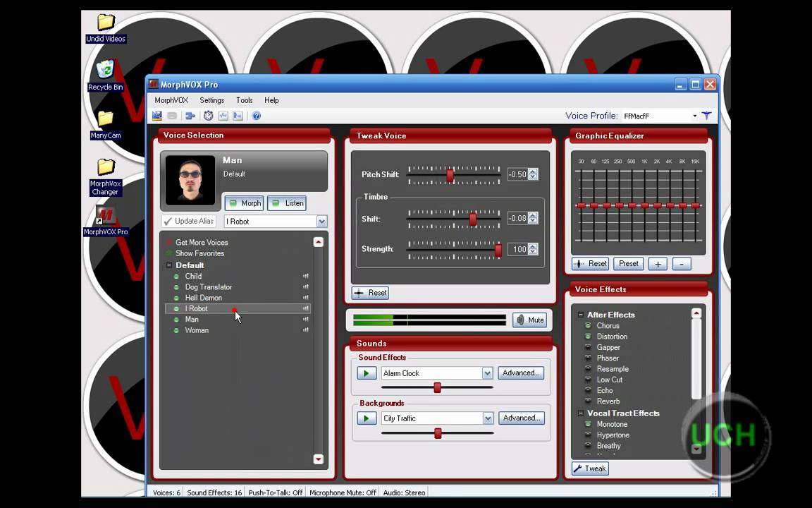This screenshot has height=508, width=812.
Task: Click the equalizer plus button
Action: pos(658,264)
